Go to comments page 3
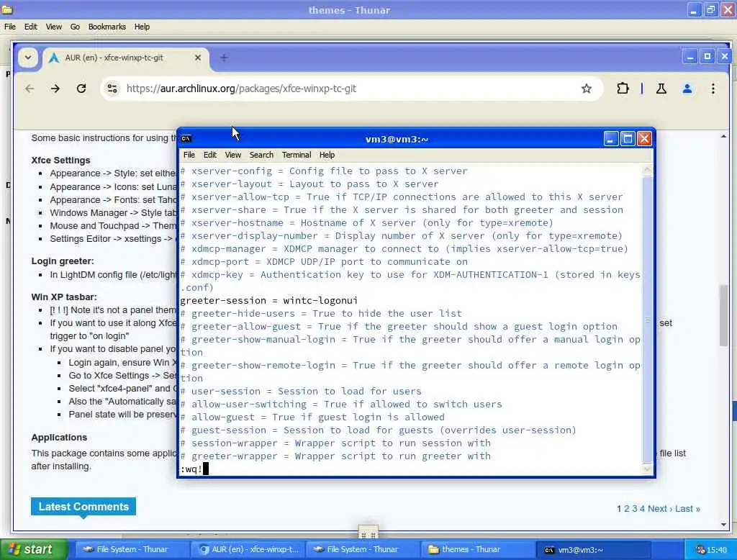The image size is (737, 560). point(634,509)
